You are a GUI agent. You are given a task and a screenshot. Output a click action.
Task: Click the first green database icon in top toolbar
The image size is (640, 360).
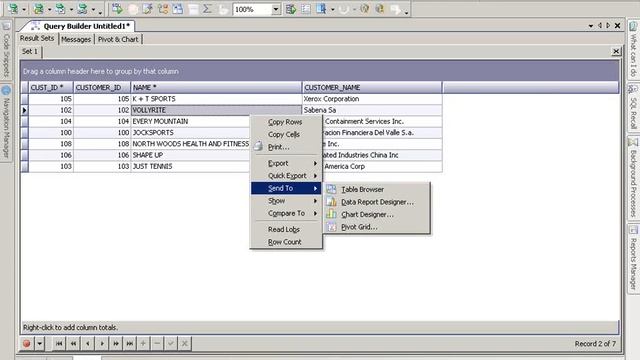[13, 9]
